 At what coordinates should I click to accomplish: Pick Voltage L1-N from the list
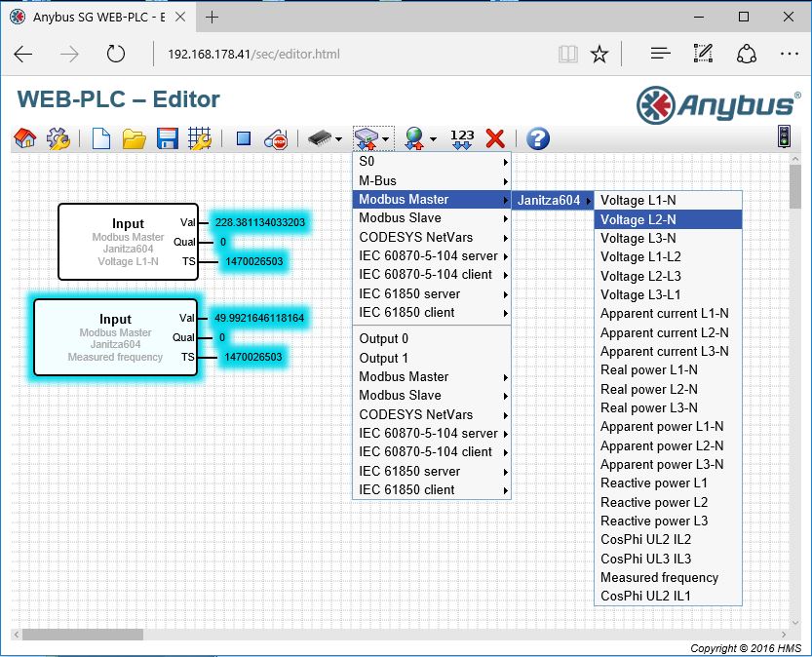(668, 201)
